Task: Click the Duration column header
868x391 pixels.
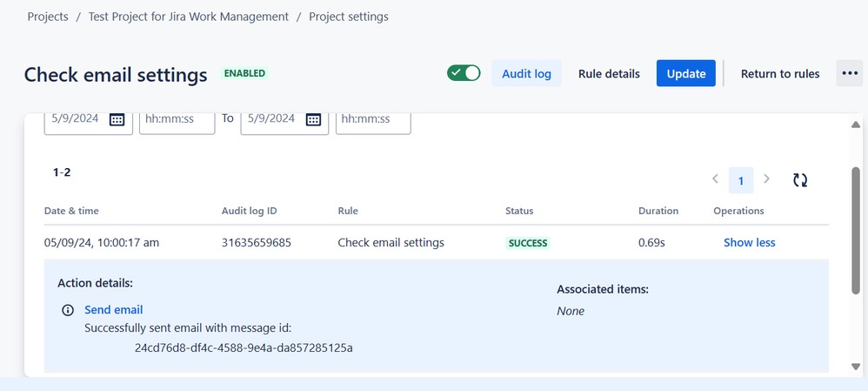Action: click(x=658, y=211)
